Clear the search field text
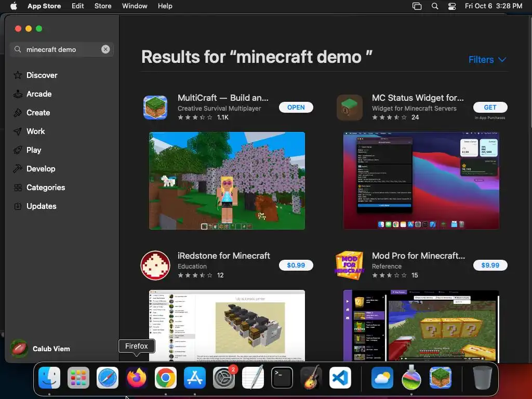Screen dimensions: 532x399 point(105,49)
